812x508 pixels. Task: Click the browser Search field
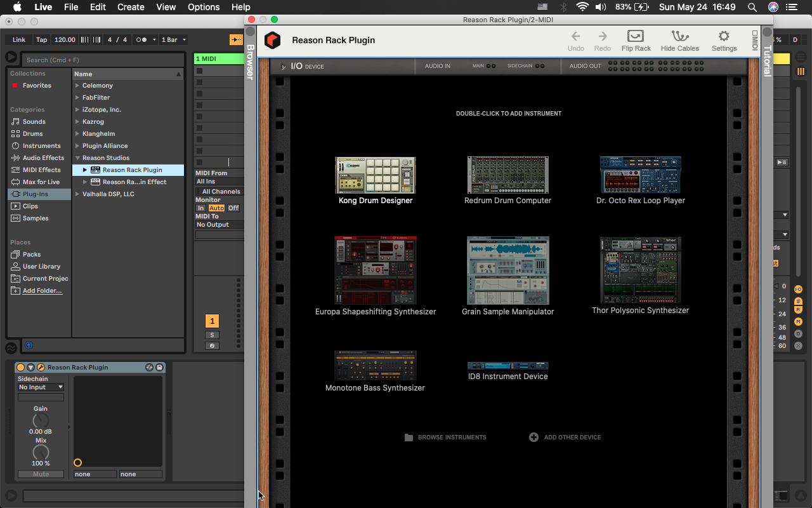click(x=103, y=60)
